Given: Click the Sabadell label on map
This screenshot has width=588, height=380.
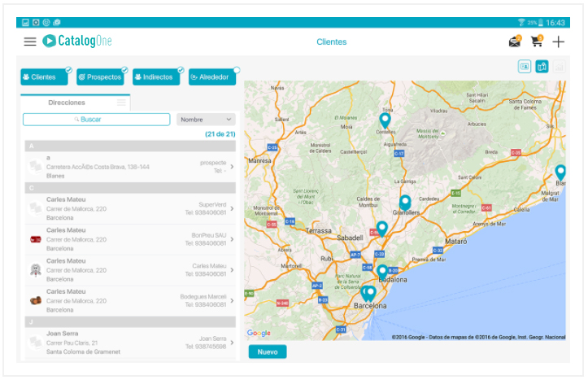Looking at the screenshot, I should pos(350,238).
